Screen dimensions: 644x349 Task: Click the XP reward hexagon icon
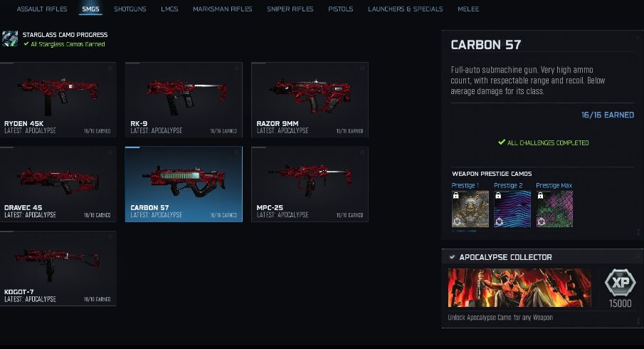[x=621, y=283]
